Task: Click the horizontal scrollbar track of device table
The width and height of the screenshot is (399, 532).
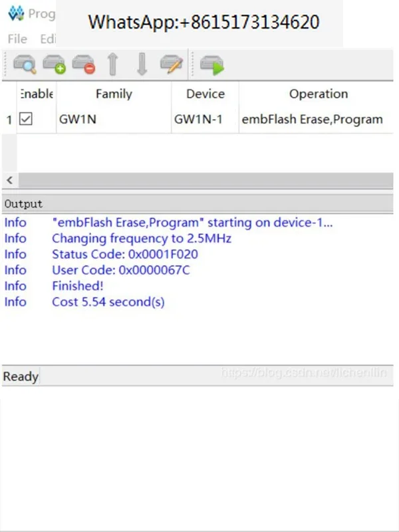Action: (206, 180)
